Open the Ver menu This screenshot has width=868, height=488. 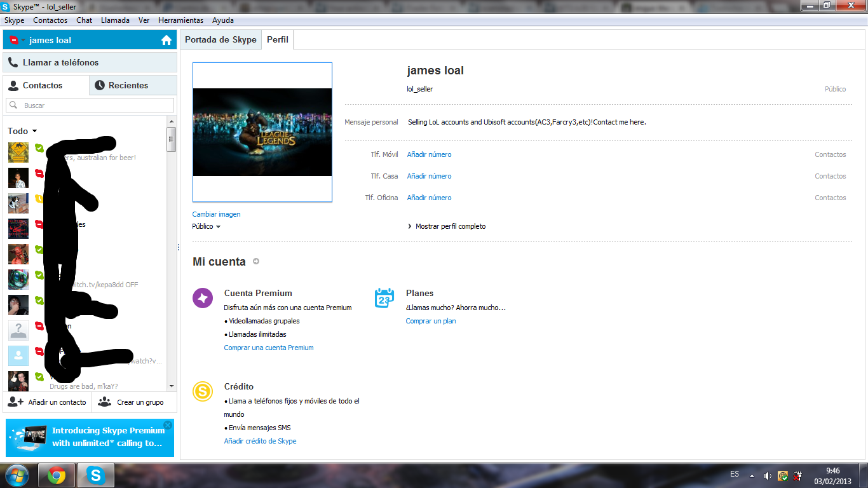144,20
